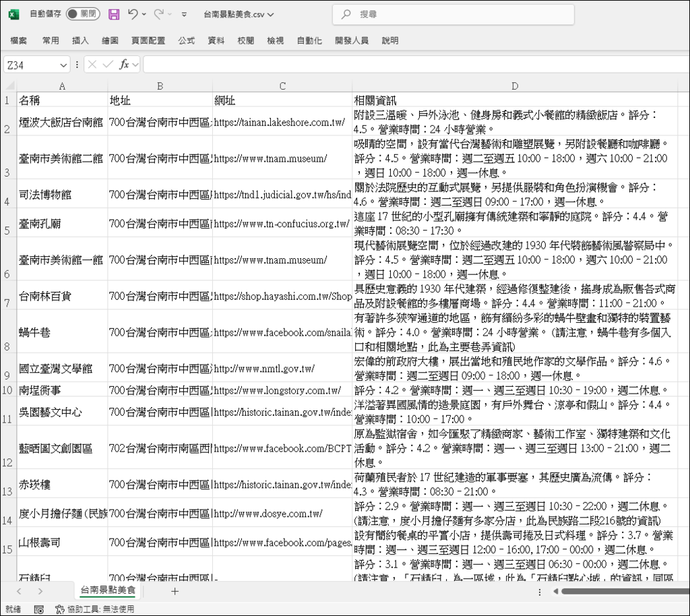Open the 說明 ribbon tab
This screenshot has width=690, height=616.
pos(390,40)
